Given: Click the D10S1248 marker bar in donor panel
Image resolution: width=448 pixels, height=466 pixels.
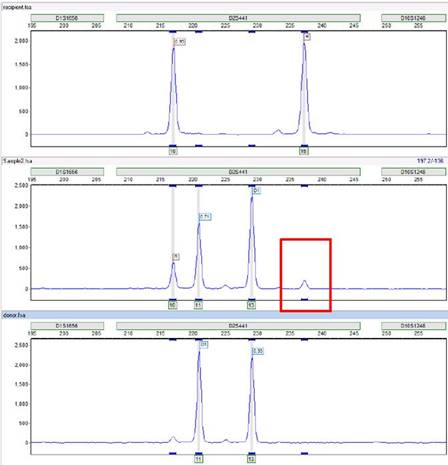Looking at the screenshot, I should pyautogui.click(x=413, y=326).
